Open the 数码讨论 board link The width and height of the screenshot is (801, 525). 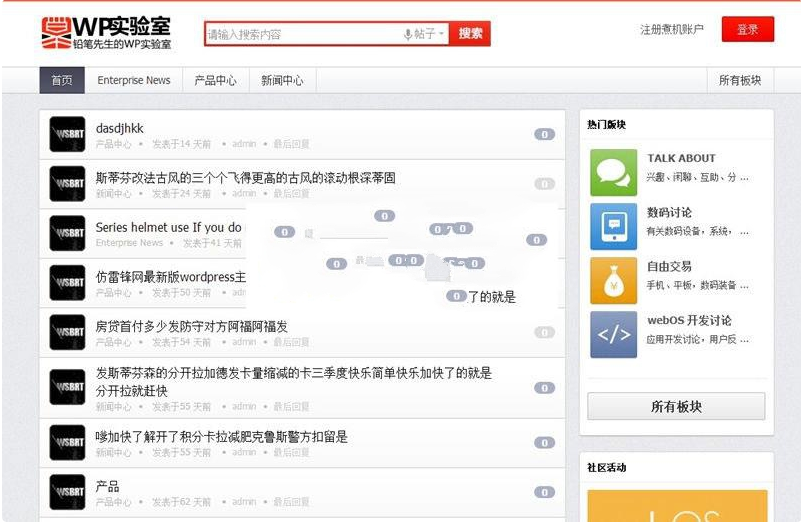click(669, 212)
